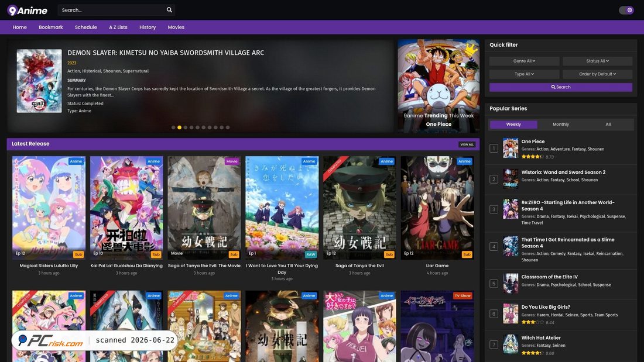Click Re:ZERO Starting Life Season 4 title
The height and width of the screenshot is (362, 644).
click(568, 206)
